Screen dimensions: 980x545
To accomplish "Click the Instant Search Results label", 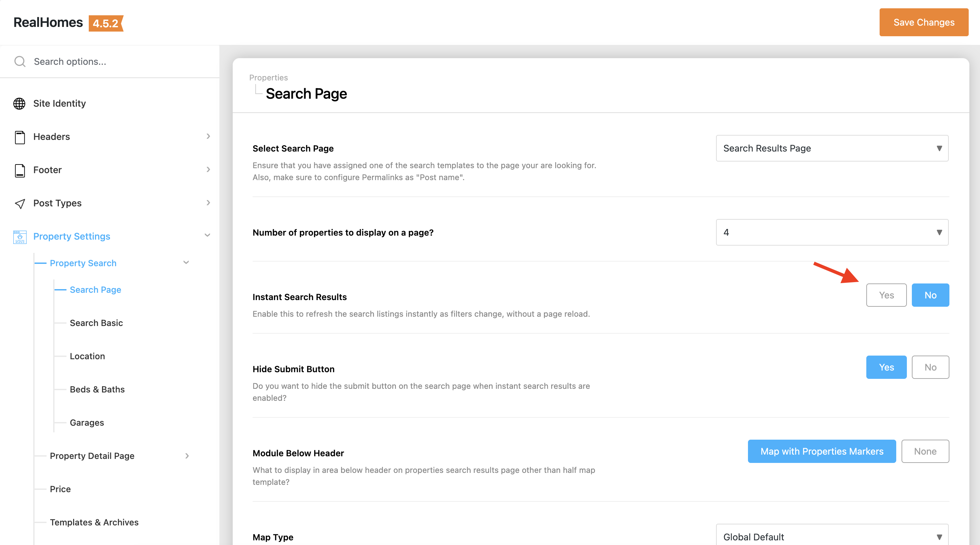I will [x=300, y=297].
